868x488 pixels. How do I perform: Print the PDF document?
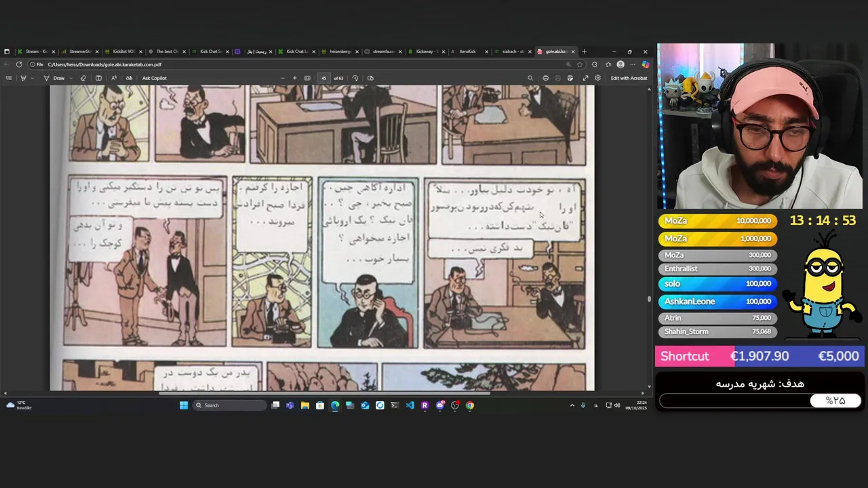545,78
